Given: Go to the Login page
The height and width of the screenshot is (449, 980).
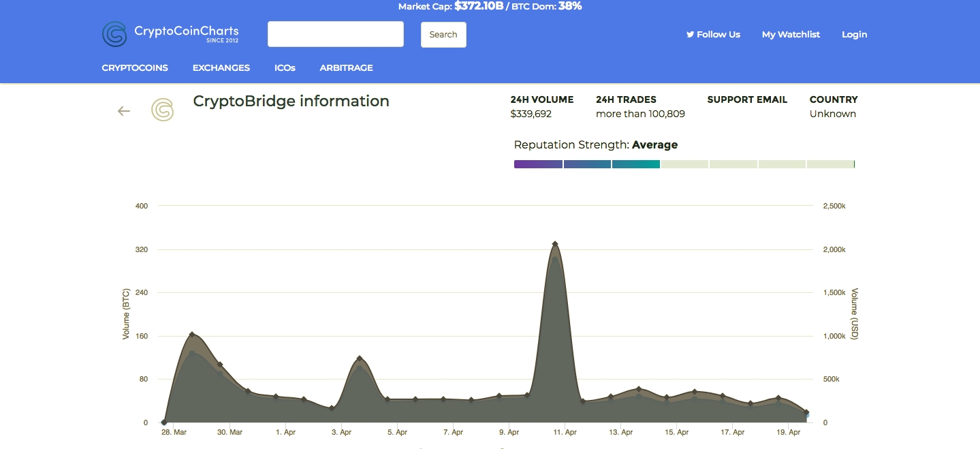Looking at the screenshot, I should [x=855, y=35].
